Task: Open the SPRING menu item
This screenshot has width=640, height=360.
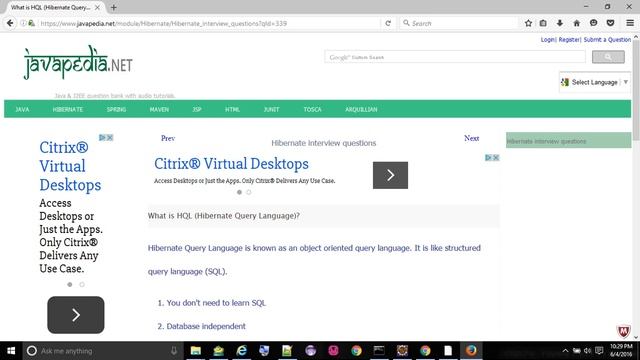Action: tap(116, 109)
